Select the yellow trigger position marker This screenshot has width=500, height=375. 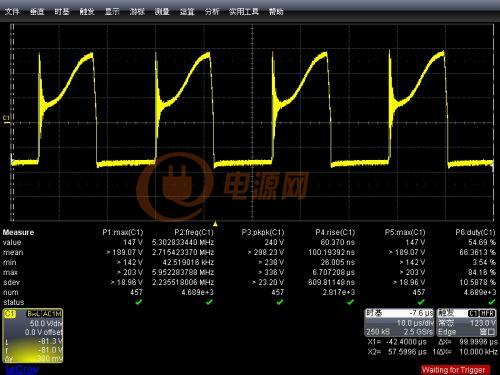pos(215,223)
